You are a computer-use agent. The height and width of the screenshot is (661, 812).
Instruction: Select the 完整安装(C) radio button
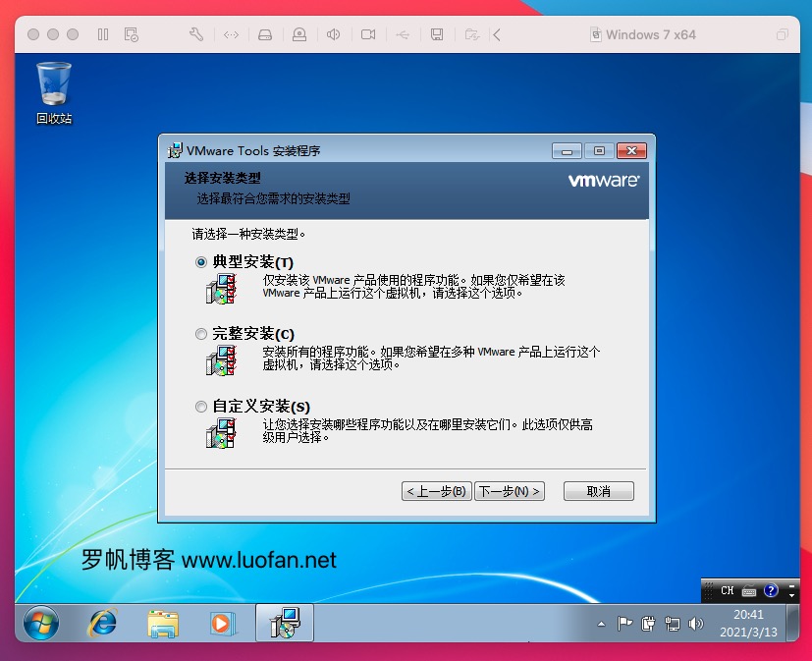pos(201,334)
